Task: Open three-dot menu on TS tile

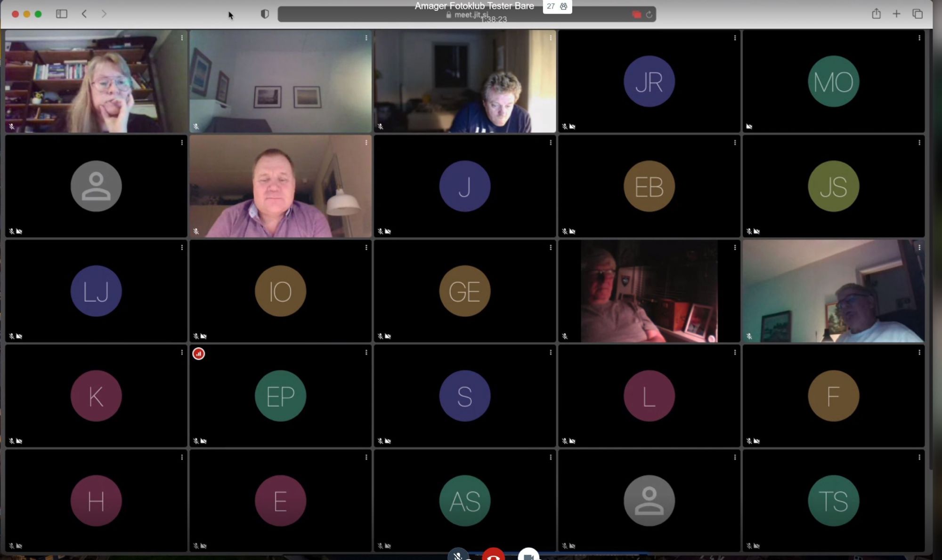Action: (919, 457)
